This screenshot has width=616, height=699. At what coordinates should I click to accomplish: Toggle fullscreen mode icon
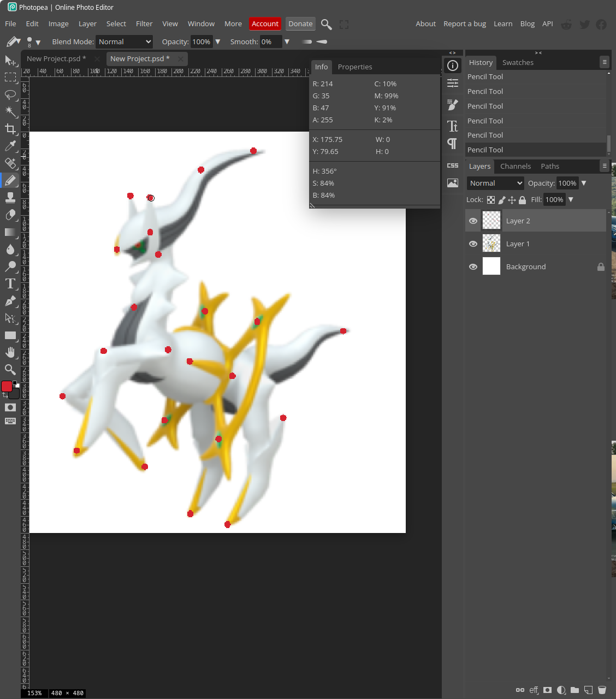(x=344, y=24)
